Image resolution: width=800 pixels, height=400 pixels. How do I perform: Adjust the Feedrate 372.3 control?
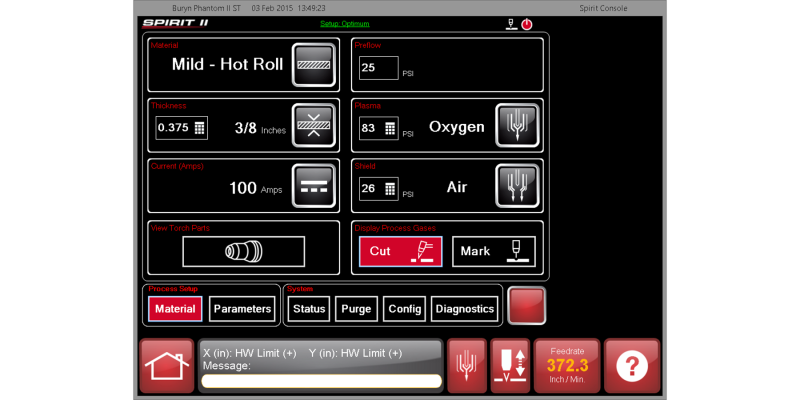[x=568, y=366]
